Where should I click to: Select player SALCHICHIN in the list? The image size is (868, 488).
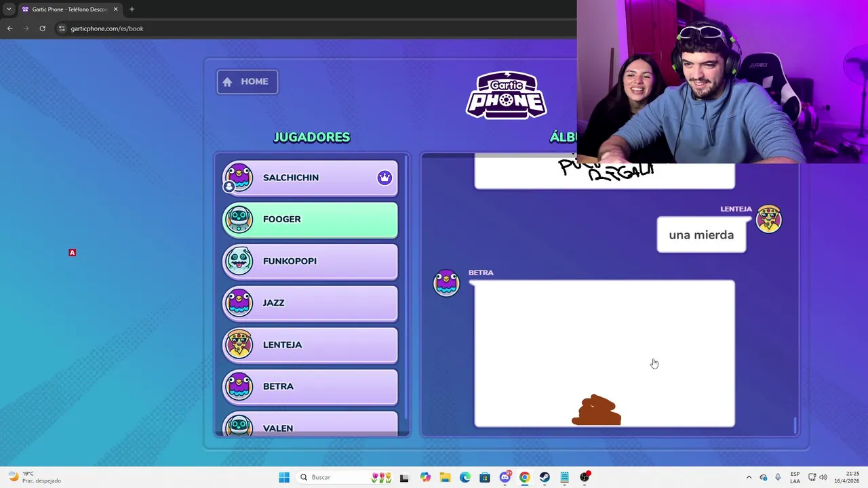310,178
